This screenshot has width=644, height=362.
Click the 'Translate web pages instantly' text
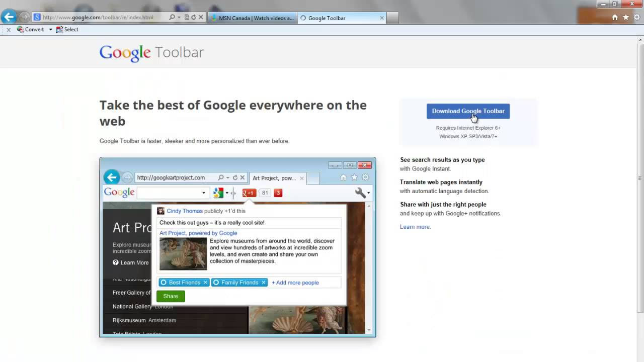(441, 182)
